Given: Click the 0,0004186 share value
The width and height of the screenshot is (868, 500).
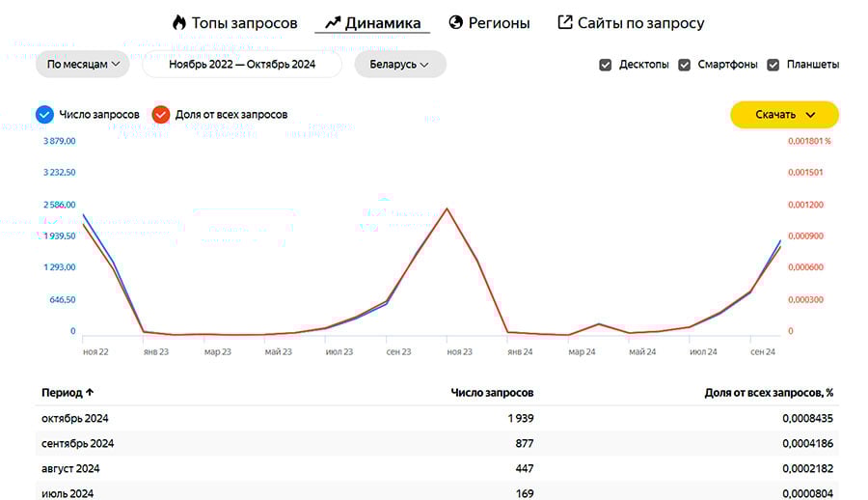Looking at the screenshot, I should click(807, 443).
